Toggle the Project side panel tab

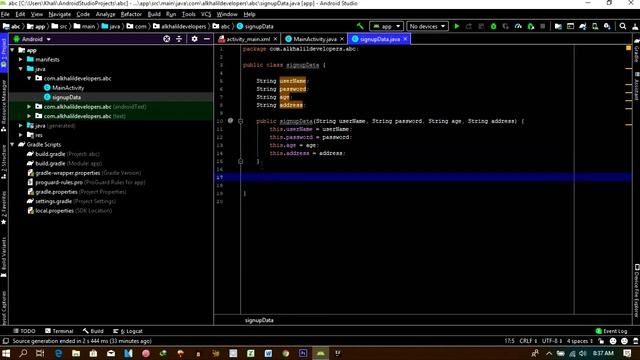click(4, 53)
